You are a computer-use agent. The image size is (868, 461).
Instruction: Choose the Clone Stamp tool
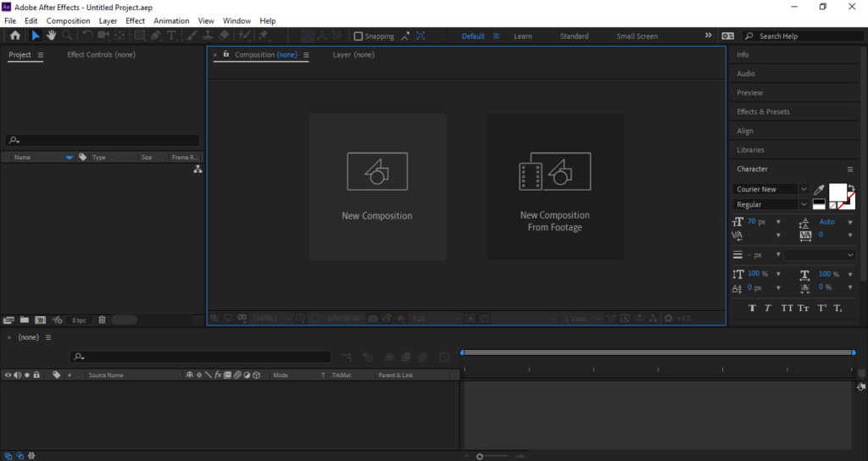[208, 36]
